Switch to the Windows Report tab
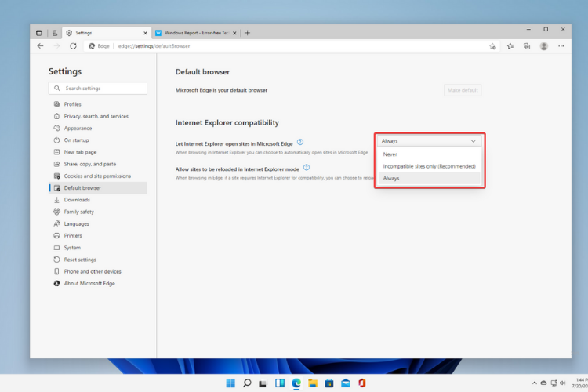The width and height of the screenshot is (588, 392). pyautogui.click(x=196, y=33)
